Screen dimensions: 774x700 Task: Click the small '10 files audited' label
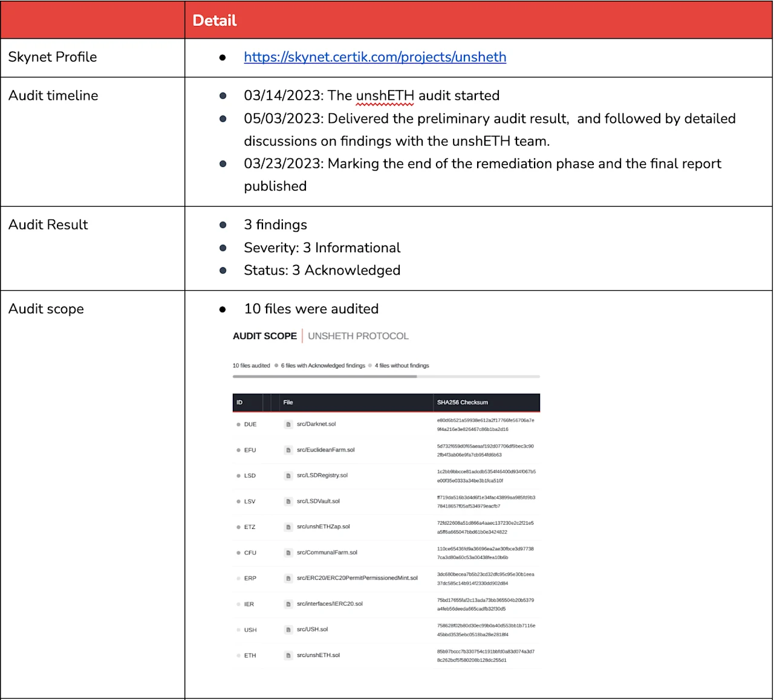[252, 366]
